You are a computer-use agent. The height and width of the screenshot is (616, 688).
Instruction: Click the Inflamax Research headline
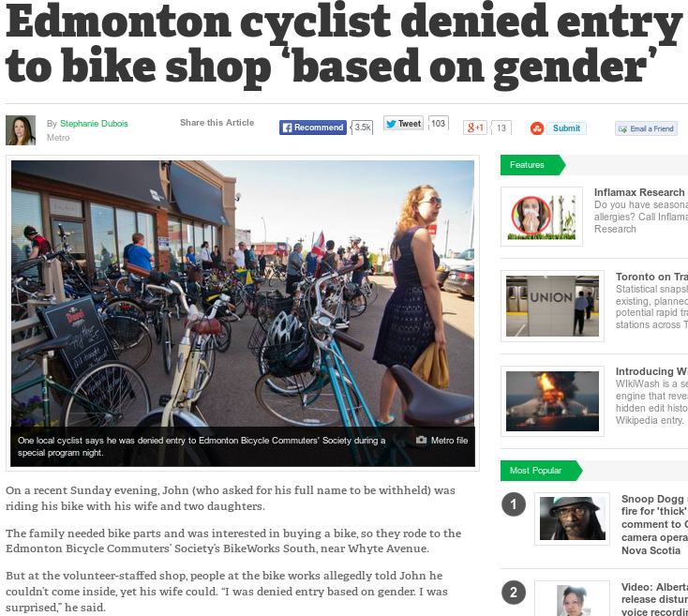[x=640, y=192]
